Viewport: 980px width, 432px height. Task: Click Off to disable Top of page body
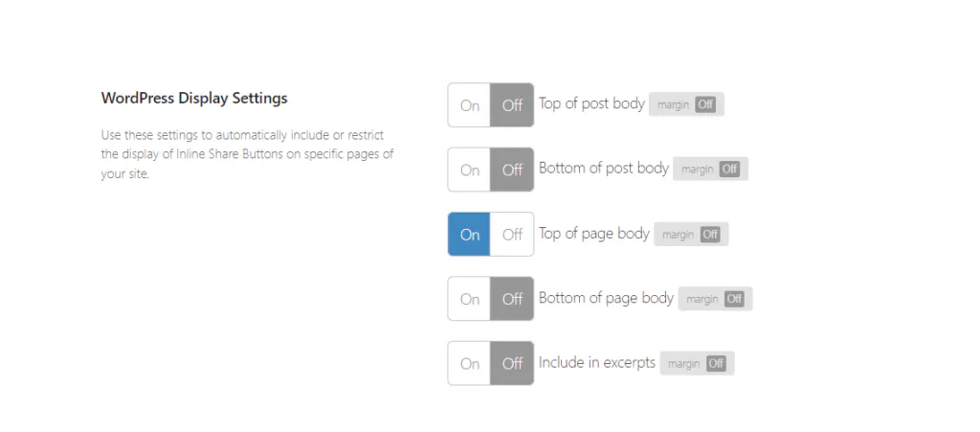[x=512, y=235]
